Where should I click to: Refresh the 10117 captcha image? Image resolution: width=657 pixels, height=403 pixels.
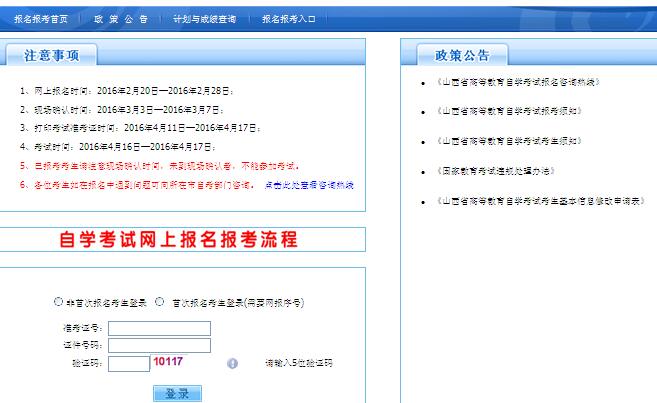[168, 361]
